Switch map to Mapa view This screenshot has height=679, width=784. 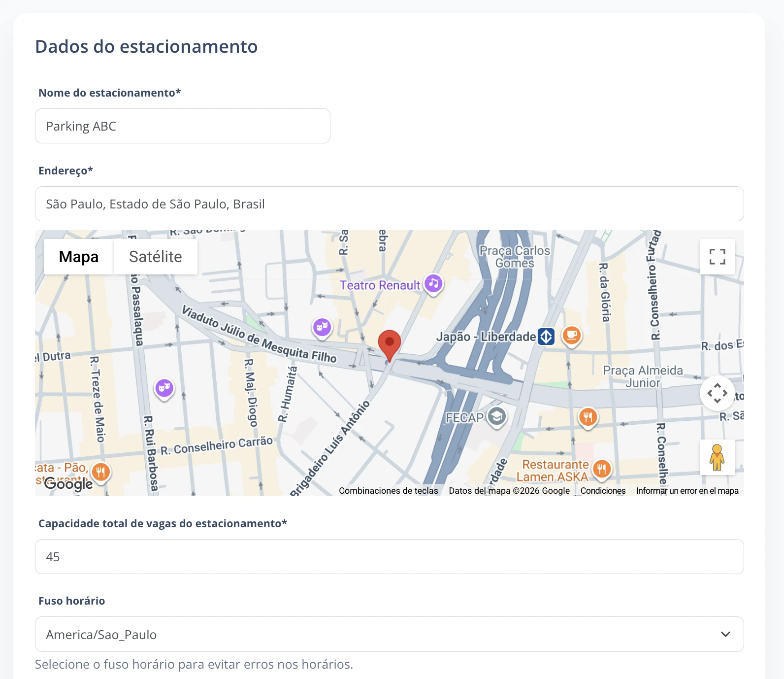[x=78, y=257]
